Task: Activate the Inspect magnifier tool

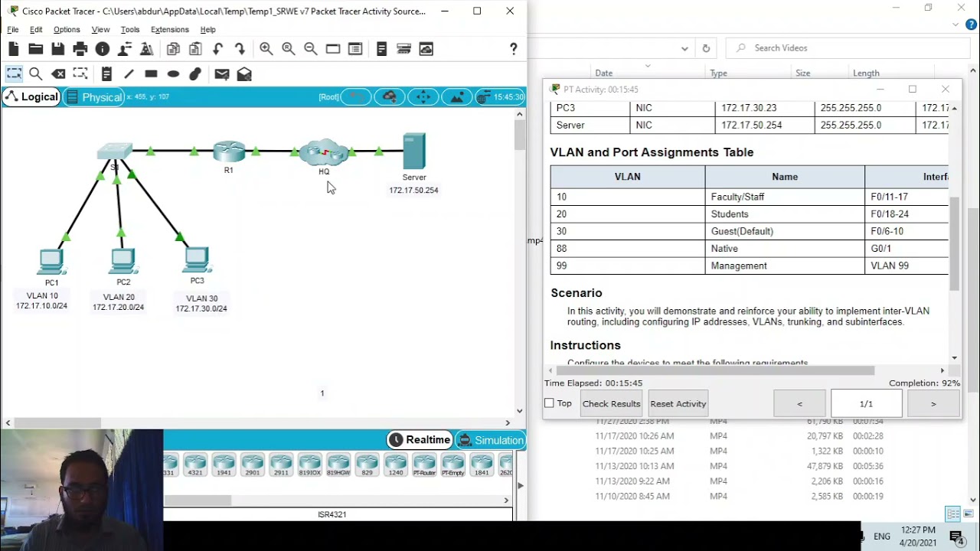Action: click(36, 74)
